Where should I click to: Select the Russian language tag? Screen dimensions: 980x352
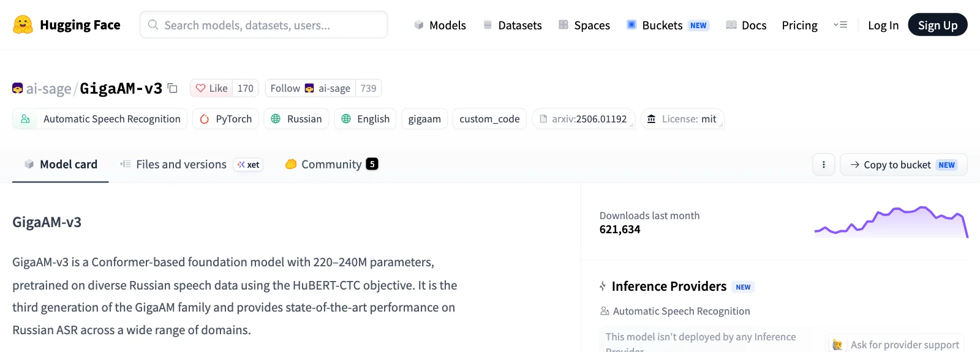pos(296,119)
